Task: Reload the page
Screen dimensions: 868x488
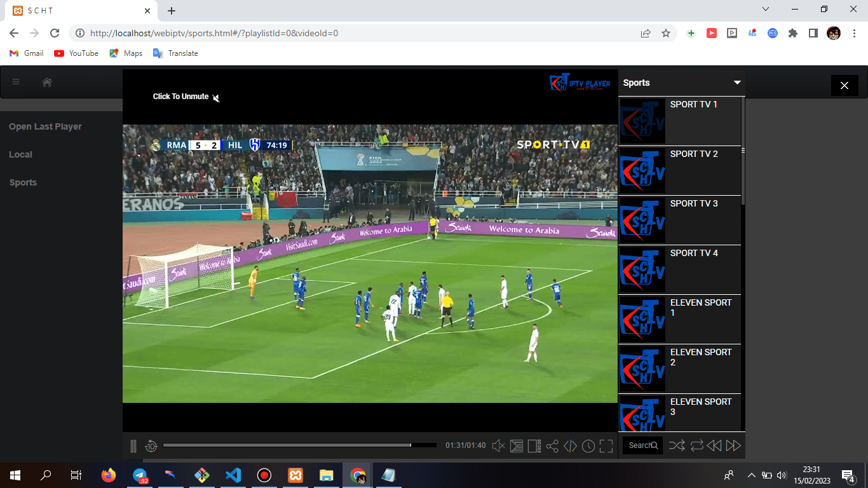Action: coord(55,33)
